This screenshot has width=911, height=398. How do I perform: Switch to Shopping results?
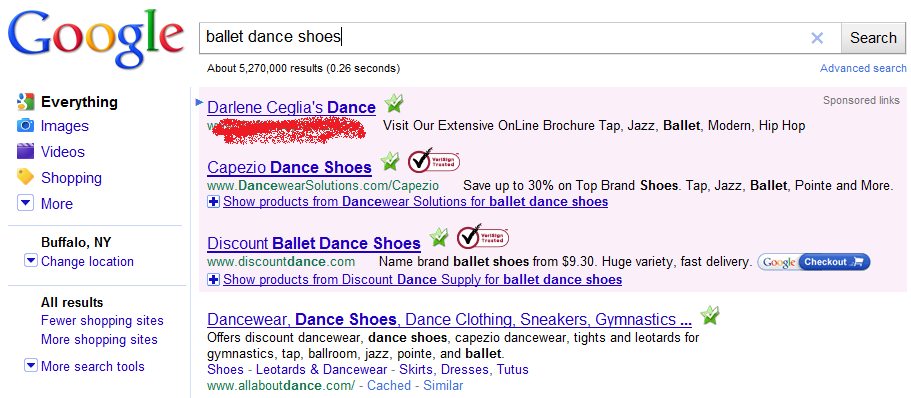click(x=71, y=178)
